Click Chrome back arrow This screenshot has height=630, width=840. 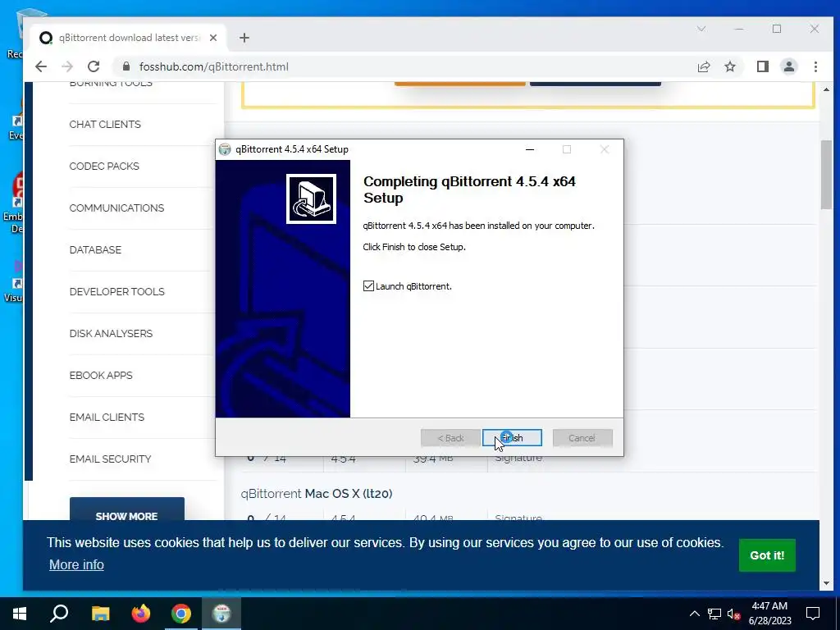pyautogui.click(x=41, y=66)
